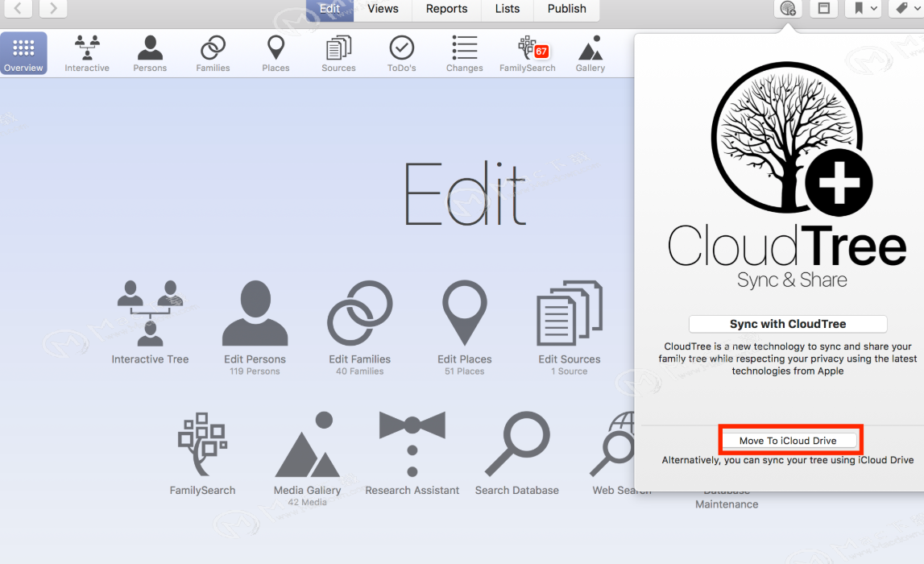Open the Search Database magnifier icon
Screen dimensions: 924x564
517,445
